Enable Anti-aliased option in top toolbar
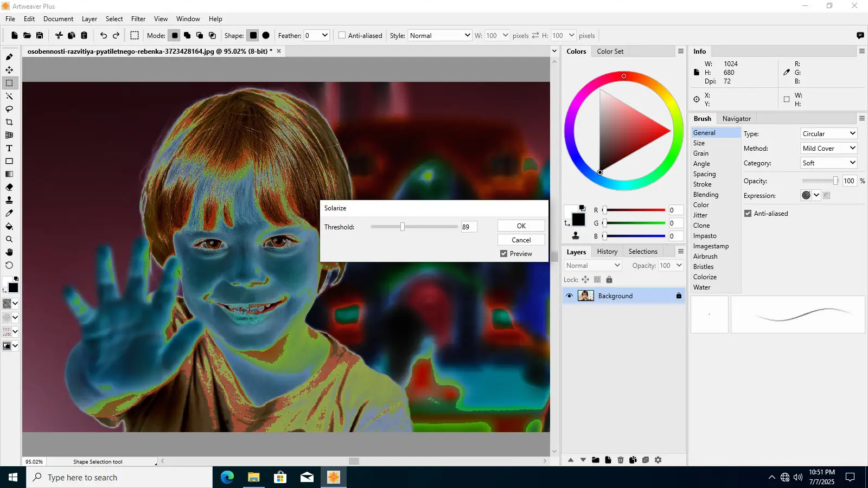 pos(342,35)
